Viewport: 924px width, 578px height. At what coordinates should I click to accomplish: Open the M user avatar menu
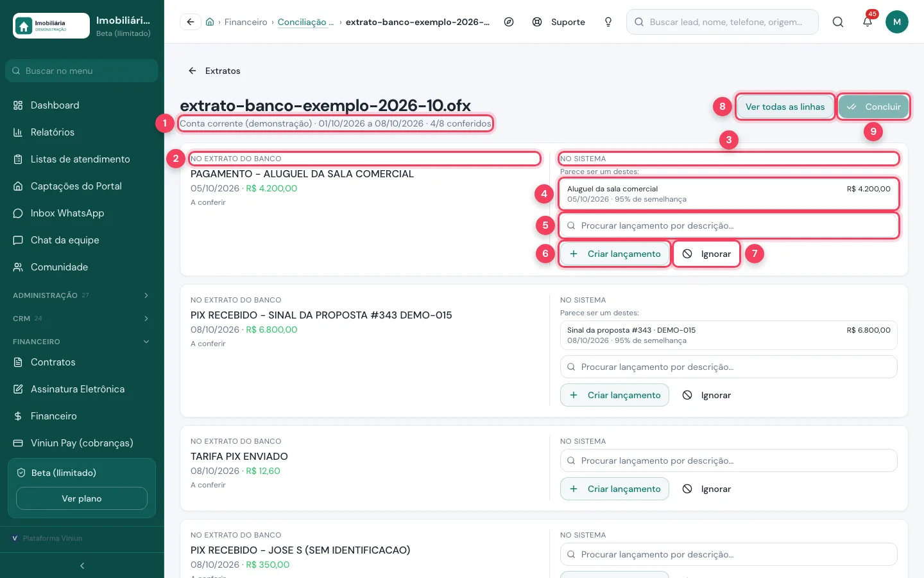click(897, 22)
